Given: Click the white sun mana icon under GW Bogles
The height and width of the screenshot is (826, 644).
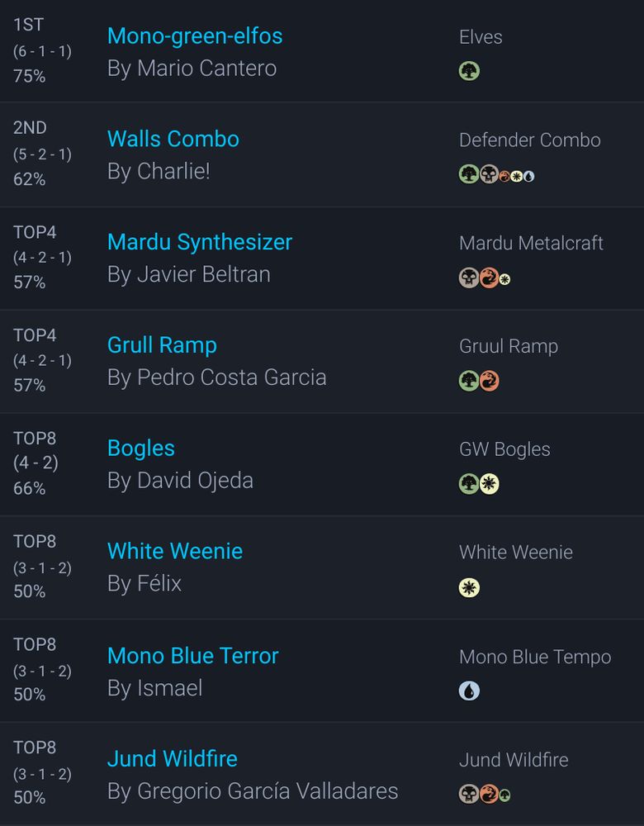Looking at the screenshot, I should pos(489,484).
